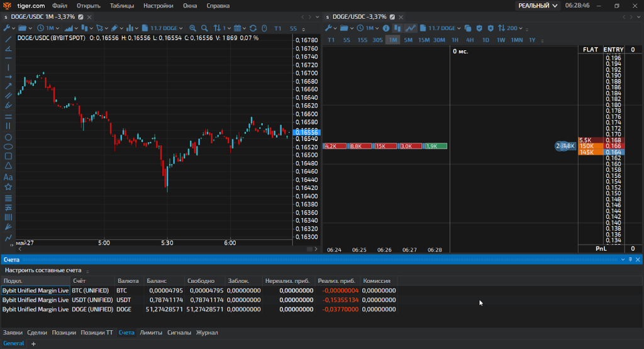The height and width of the screenshot is (349, 644).
Task: Select the text 'Aa' annotation tool
Action: click(x=8, y=177)
